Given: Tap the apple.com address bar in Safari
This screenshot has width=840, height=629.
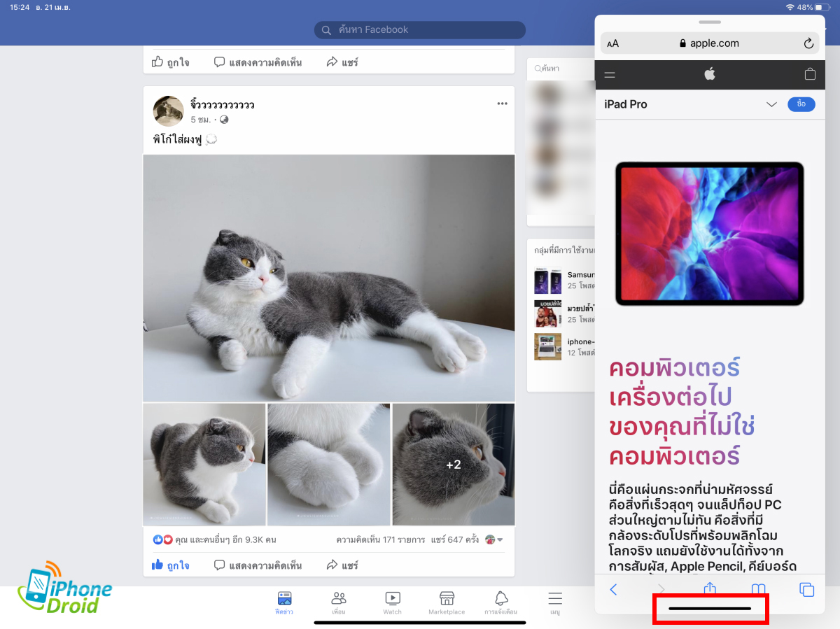Looking at the screenshot, I should point(710,43).
